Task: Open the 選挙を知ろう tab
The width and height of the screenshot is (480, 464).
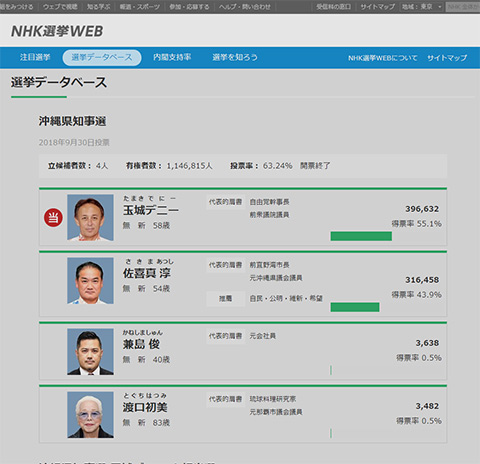Action: click(x=235, y=57)
